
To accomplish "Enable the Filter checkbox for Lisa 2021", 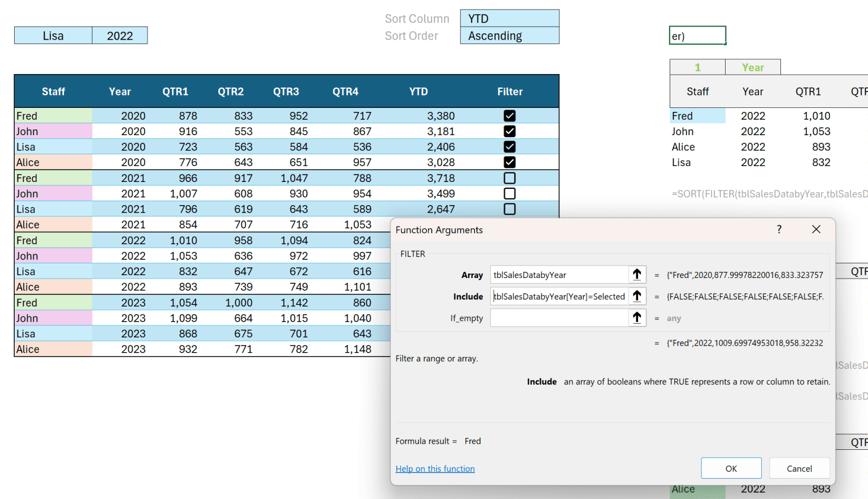I will (510, 209).
